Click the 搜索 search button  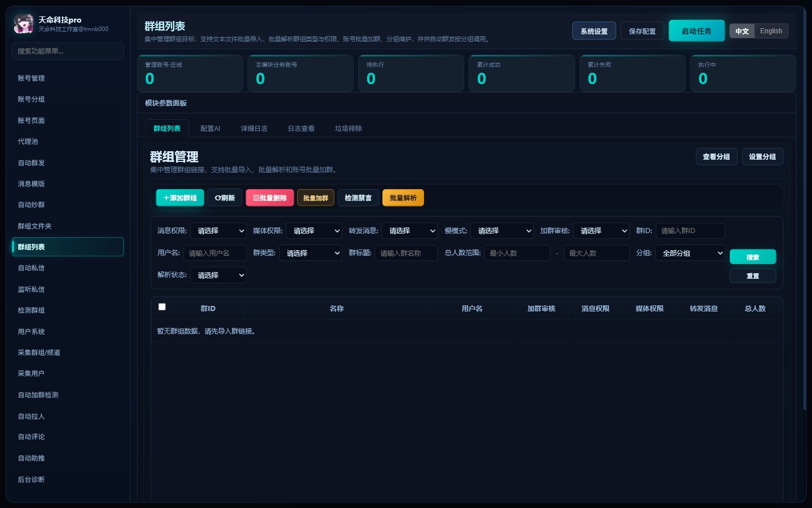753,257
